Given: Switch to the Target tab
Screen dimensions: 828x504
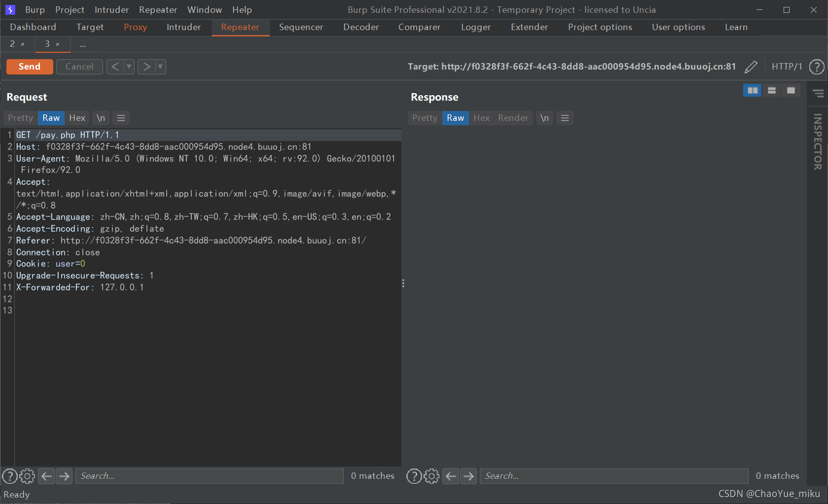Looking at the screenshot, I should [90, 27].
